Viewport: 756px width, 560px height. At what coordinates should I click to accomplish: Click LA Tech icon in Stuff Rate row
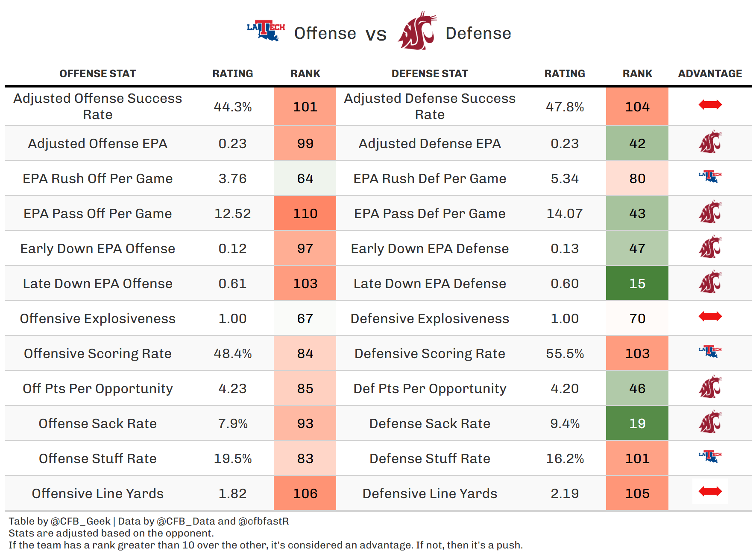[710, 456]
